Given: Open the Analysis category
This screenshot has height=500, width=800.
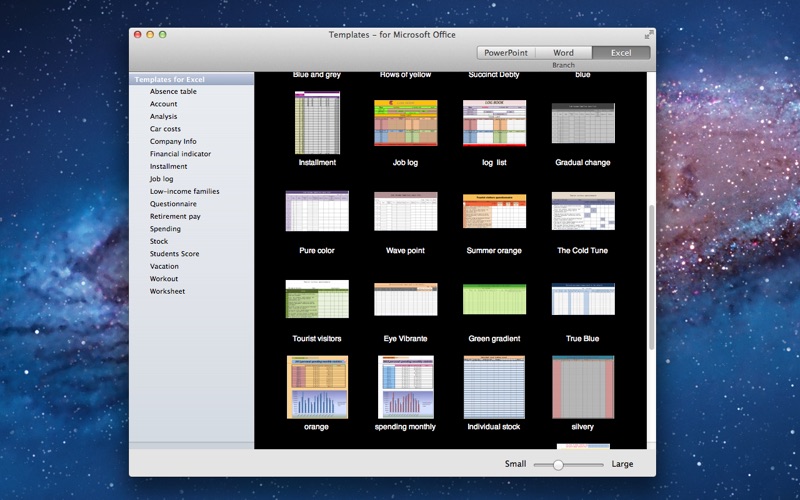Looking at the screenshot, I should pyautogui.click(x=163, y=116).
